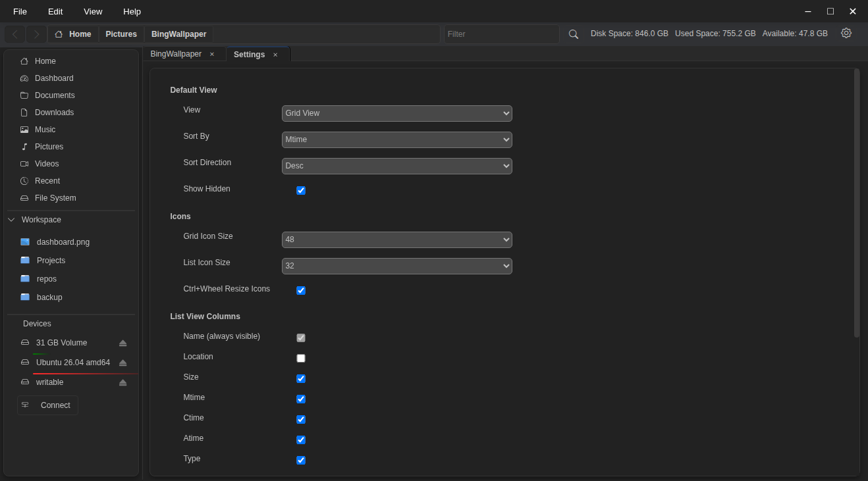This screenshot has width=868, height=481.
Task: Close the Settings tab
Action: [275, 55]
